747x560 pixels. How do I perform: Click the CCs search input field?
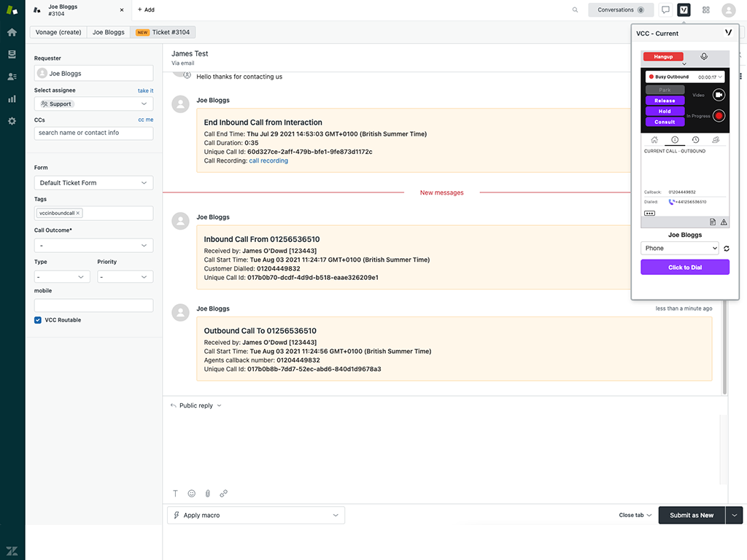point(93,133)
